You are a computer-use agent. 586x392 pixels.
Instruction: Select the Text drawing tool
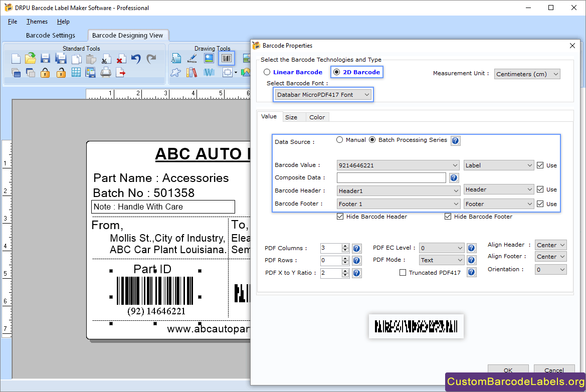click(176, 58)
